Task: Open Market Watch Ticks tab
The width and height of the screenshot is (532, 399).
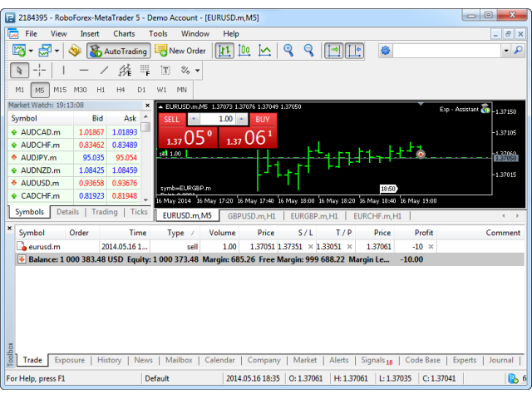Action: pos(139,212)
